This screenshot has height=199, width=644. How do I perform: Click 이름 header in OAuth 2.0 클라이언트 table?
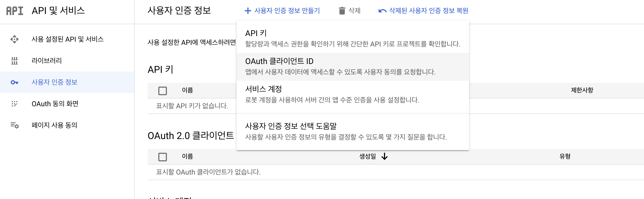[x=187, y=156]
